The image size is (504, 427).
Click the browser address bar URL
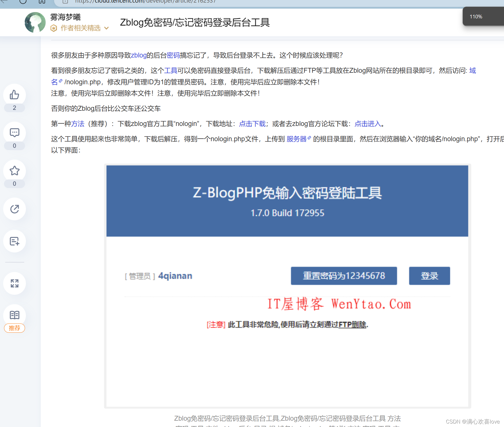click(145, 2)
